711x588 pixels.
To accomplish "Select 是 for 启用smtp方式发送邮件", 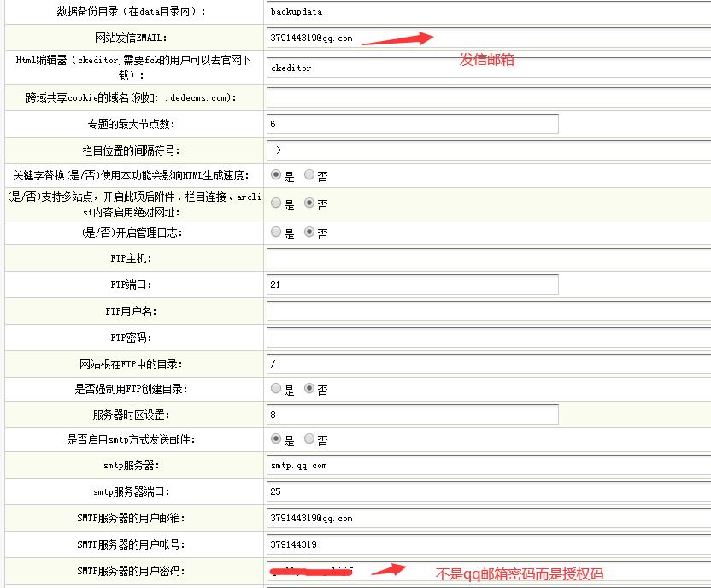I will [x=275, y=439].
